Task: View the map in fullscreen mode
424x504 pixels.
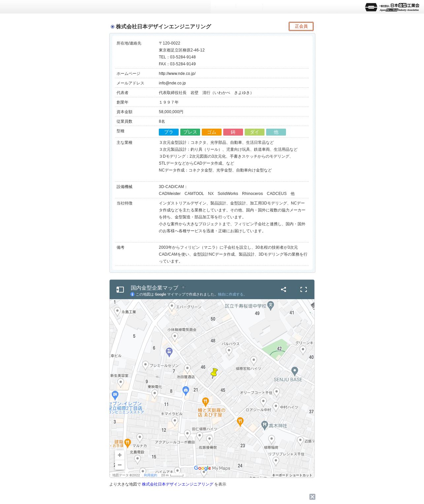Action: point(303,289)
